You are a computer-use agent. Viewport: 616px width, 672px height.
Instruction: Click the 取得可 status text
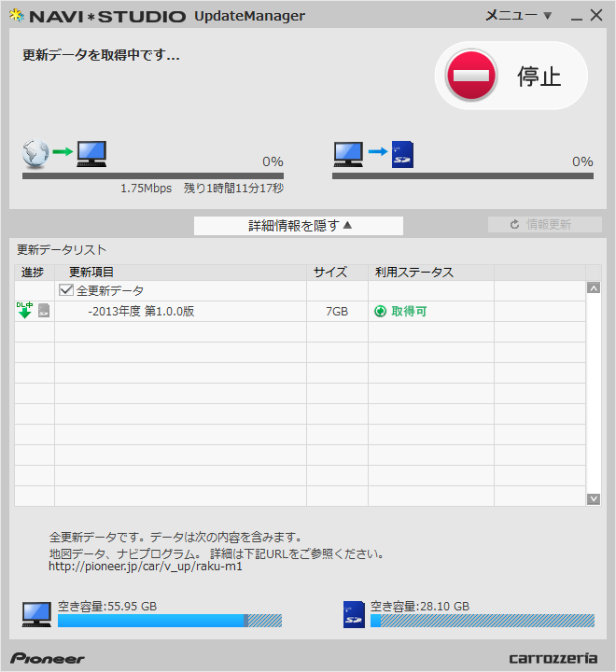click(x=409, y=311)
